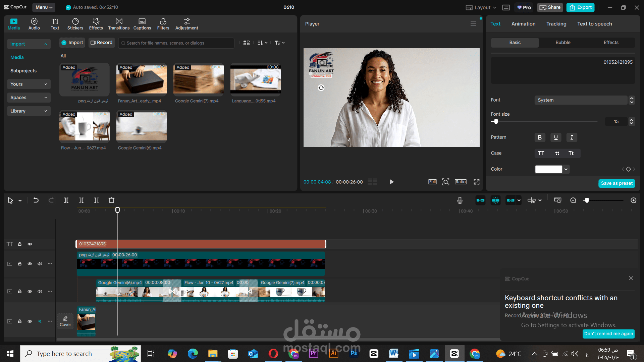Click the timeline zoom out icon
644x362 pixels.
(x=573, y=200)
